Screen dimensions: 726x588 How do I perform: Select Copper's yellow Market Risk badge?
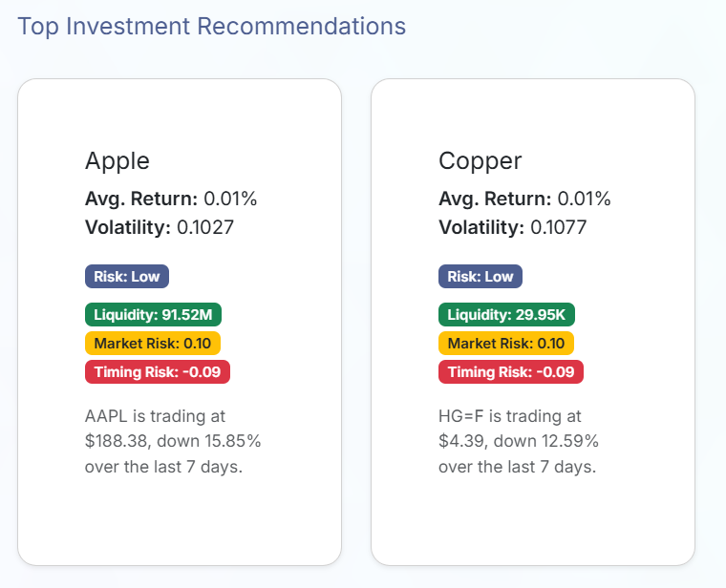(506, 343)
